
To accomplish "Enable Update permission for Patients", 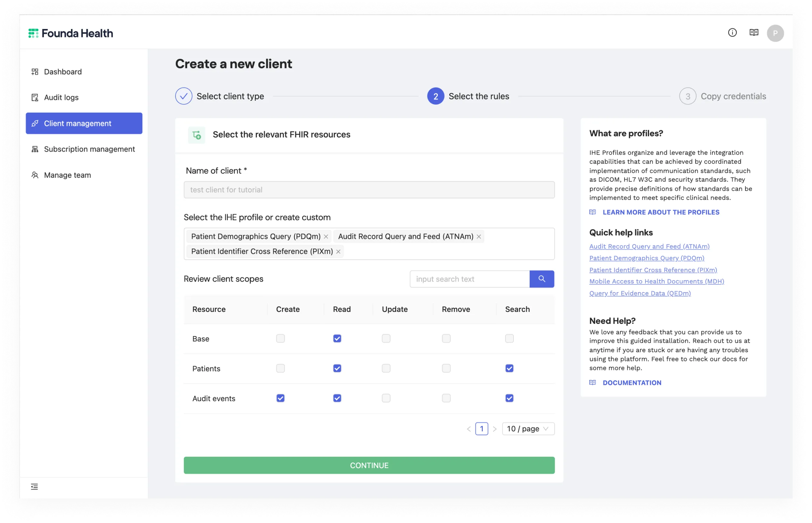I will click(x=386, y=368).
